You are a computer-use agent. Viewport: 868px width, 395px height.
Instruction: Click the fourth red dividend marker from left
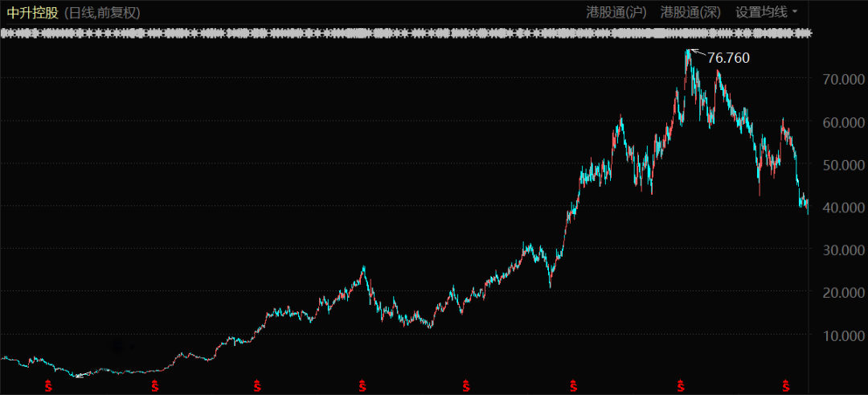pos(362,387)
